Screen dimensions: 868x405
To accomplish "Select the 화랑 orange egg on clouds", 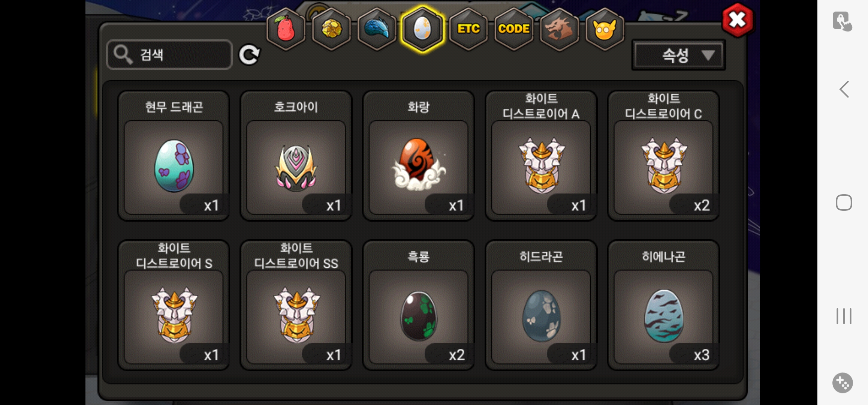I will coord(419,156).
